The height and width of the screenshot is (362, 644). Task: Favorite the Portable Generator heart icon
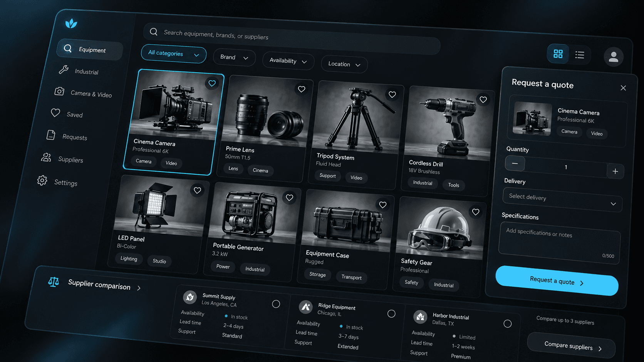point(289,198)
